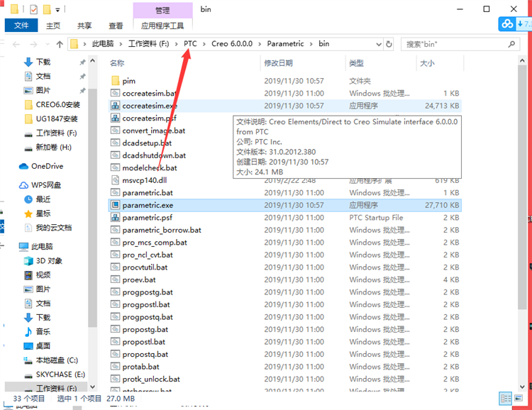Sort by 大小 column header
The width and height of the screenshot is (532, 410).
pos(427,63)
